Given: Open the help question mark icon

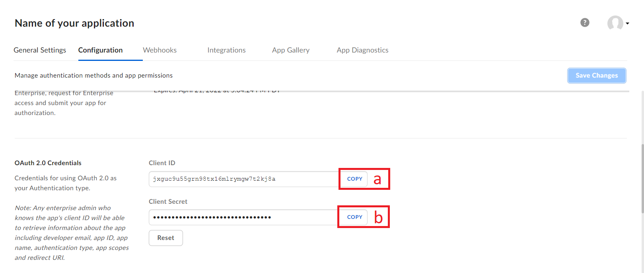Looking at the screenshot, I should click(x=584, y=23).
